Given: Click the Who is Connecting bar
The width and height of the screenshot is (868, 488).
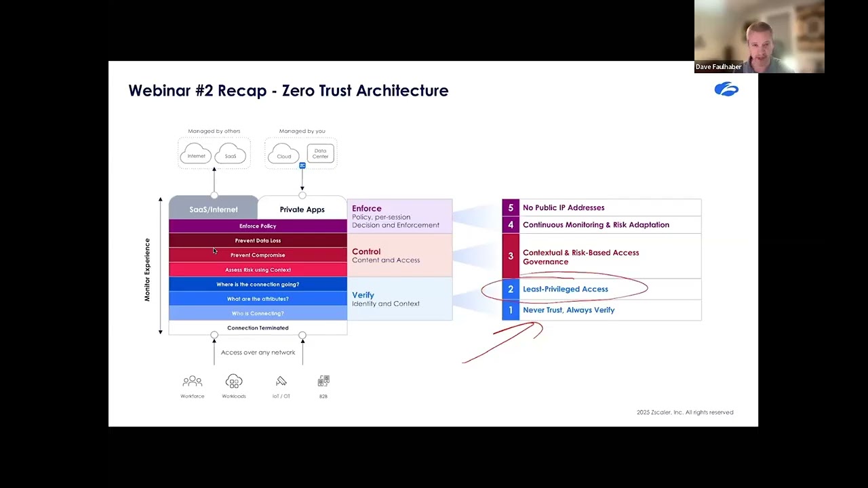Looking at the screenshot, I should tap(258, 313).
